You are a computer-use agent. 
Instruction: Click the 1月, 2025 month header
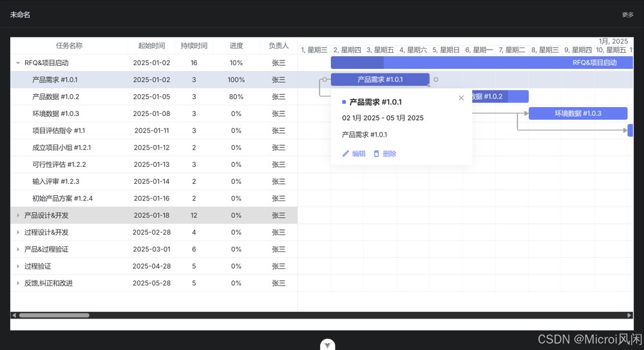(x=613, y=41)
